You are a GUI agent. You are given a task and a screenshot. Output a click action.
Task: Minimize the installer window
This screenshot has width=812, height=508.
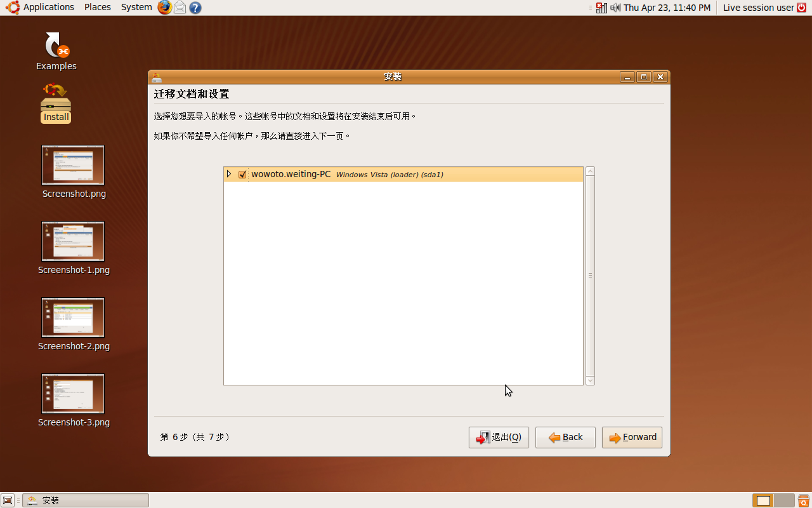coord(627,77)
